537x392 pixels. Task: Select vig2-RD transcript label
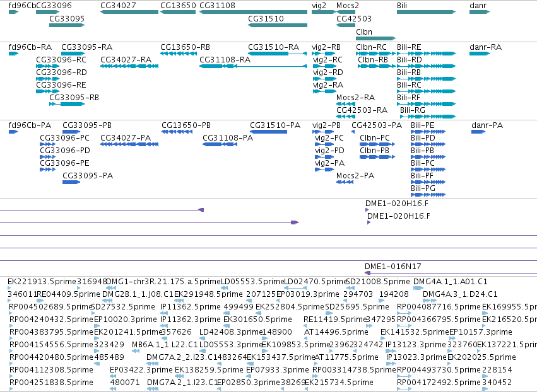(328, 72)
